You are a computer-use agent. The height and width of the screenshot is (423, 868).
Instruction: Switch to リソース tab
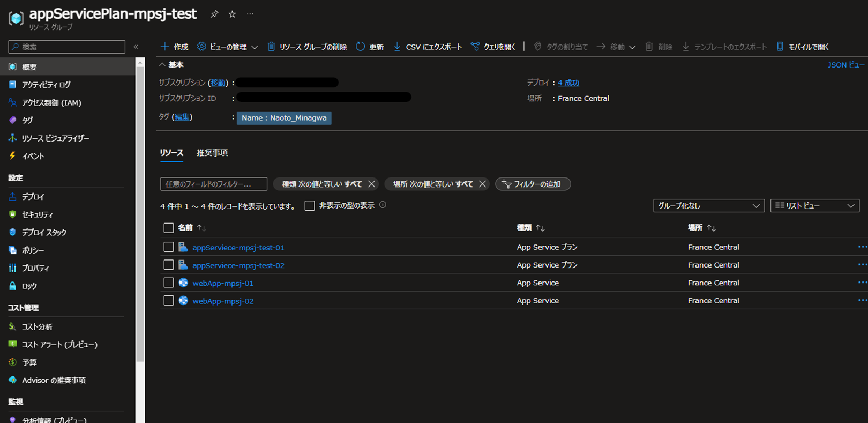tap(171, 153)
